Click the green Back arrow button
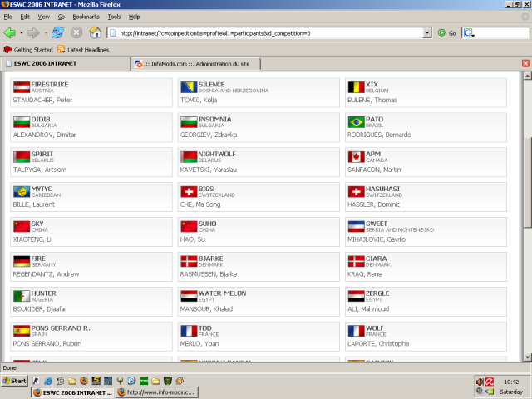This screenshot has width=532, height=399. click(9, 33)
